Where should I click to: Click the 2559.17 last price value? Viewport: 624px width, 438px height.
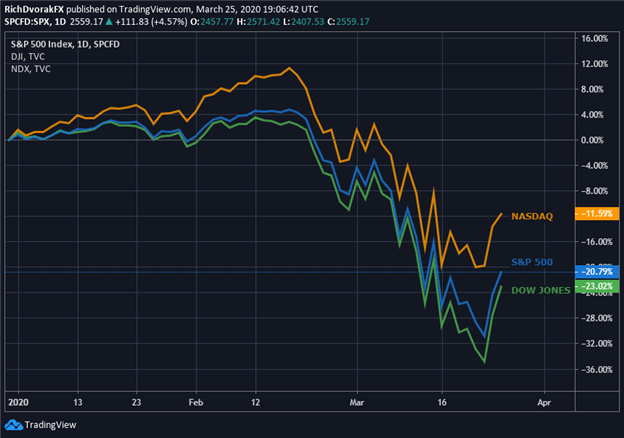click(86, 21)
